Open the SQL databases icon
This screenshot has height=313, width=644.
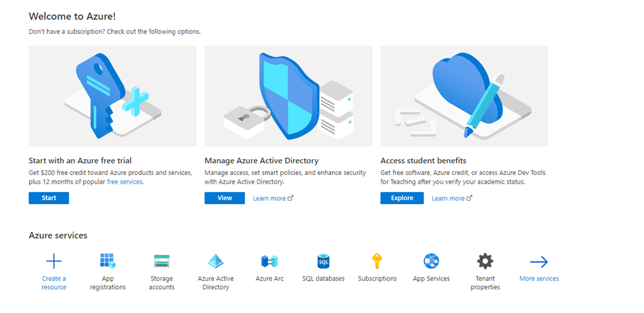tap(323, 261)
